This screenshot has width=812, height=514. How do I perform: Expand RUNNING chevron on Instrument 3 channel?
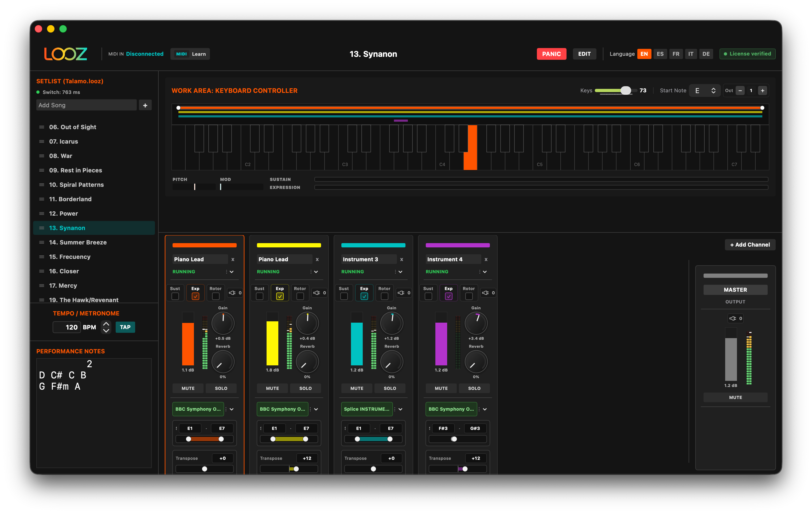[x=400, y=272]
